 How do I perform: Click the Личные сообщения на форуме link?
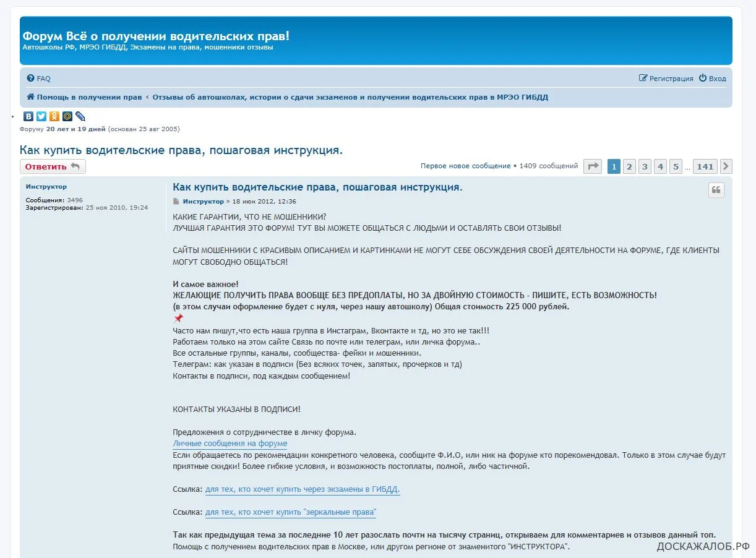tap(230, 444)
